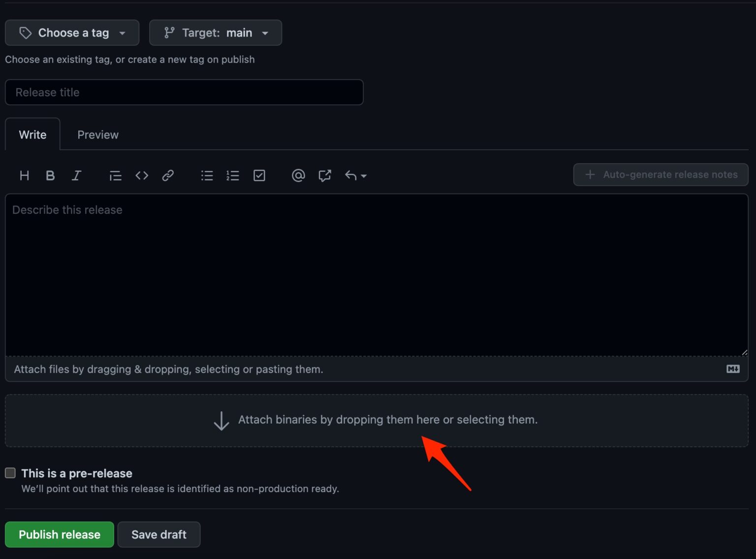756x559 pixels.
Task: Open the 'Choose a tag' dropdown
Action: click(x=72, y=33)
